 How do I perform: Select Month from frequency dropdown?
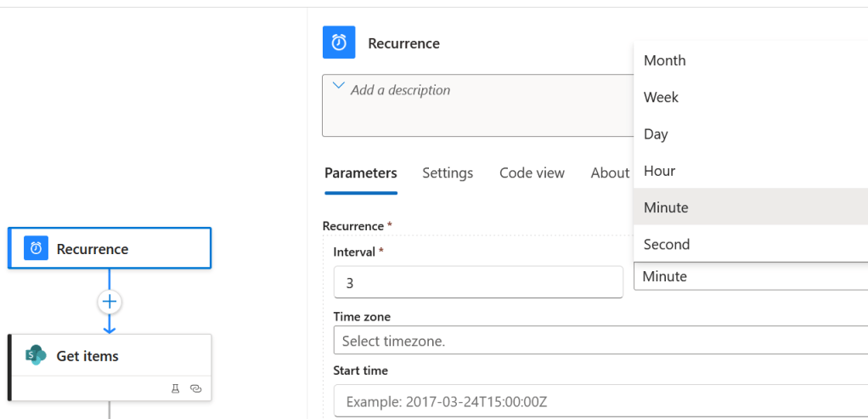[751, 60]
